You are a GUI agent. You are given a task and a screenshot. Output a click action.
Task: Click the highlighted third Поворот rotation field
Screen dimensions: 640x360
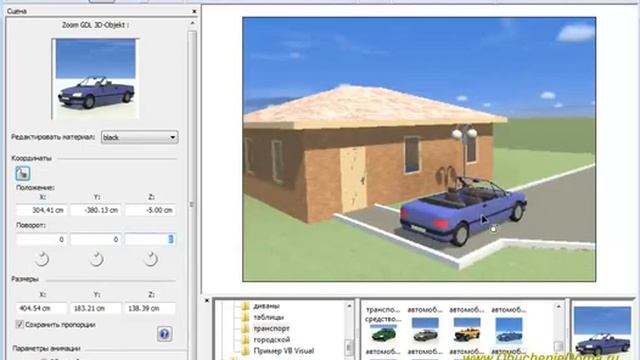pos(150,239)
